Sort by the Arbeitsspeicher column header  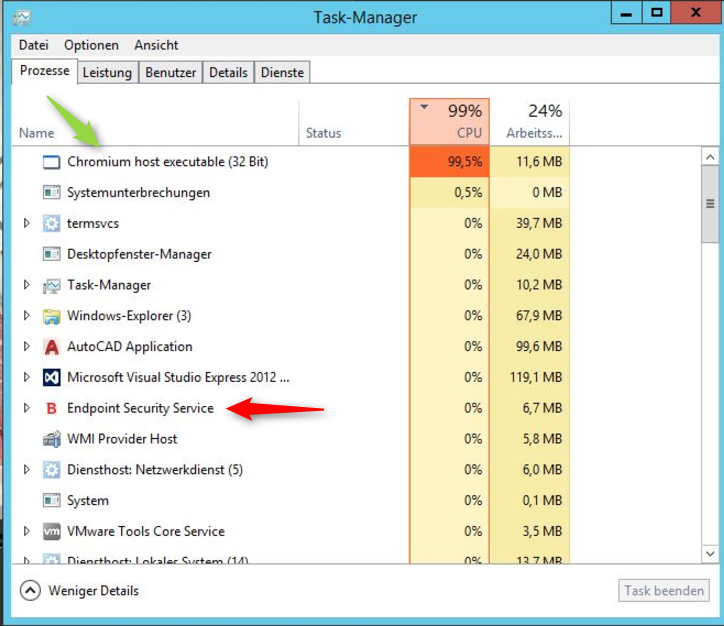pyautogui.click(x=530, y=122)
